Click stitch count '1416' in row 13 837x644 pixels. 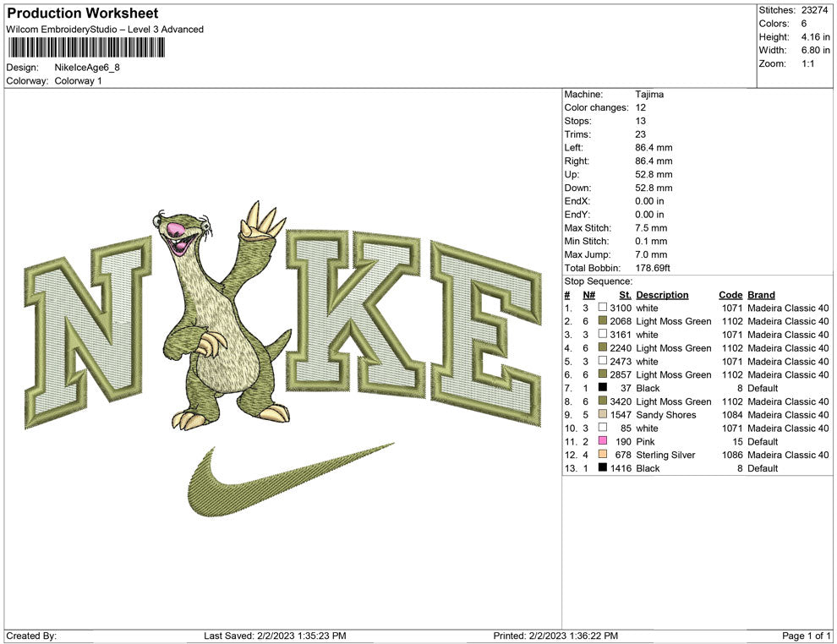tap(621, 468)
